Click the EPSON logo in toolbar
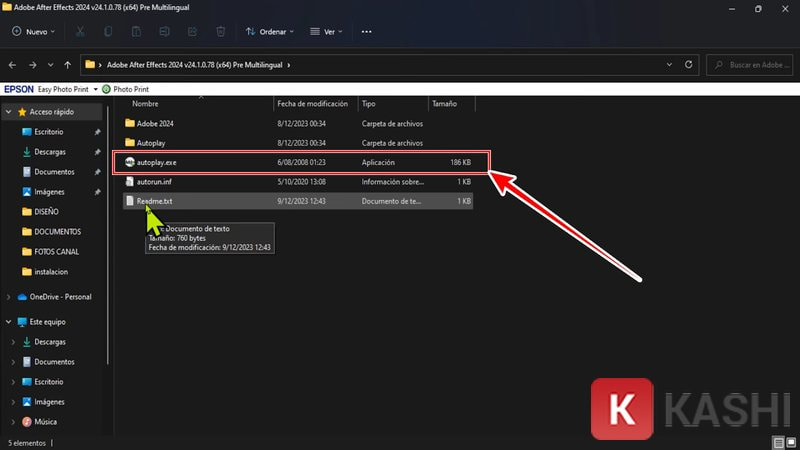Viewport: 800px width, 450px height. [18, 89]
